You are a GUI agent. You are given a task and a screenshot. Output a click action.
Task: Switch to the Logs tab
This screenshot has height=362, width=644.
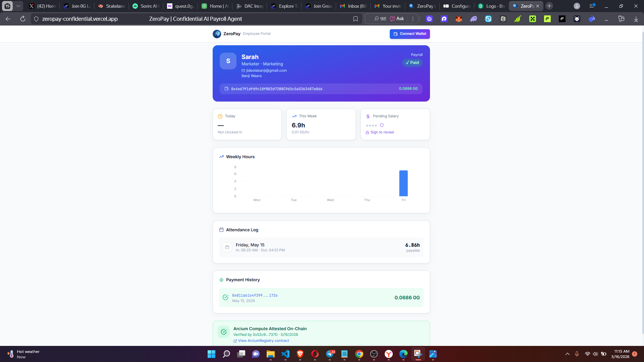click(492, 6)
